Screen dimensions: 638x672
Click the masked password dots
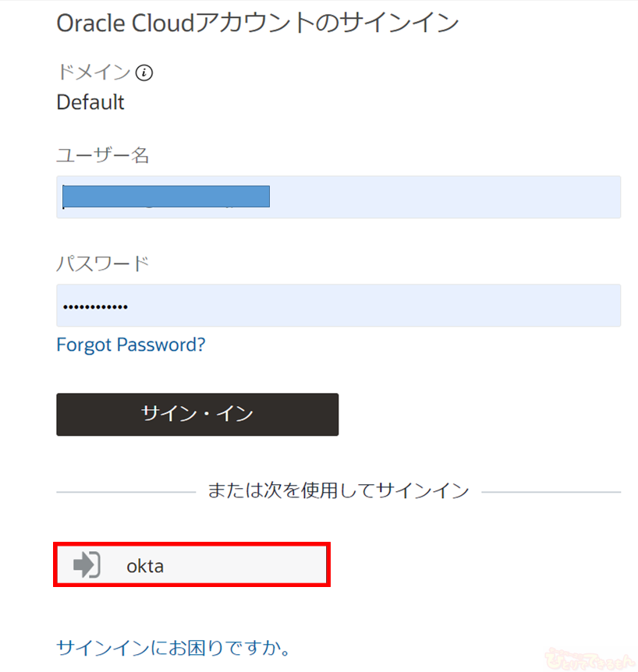tap(95, 306)
